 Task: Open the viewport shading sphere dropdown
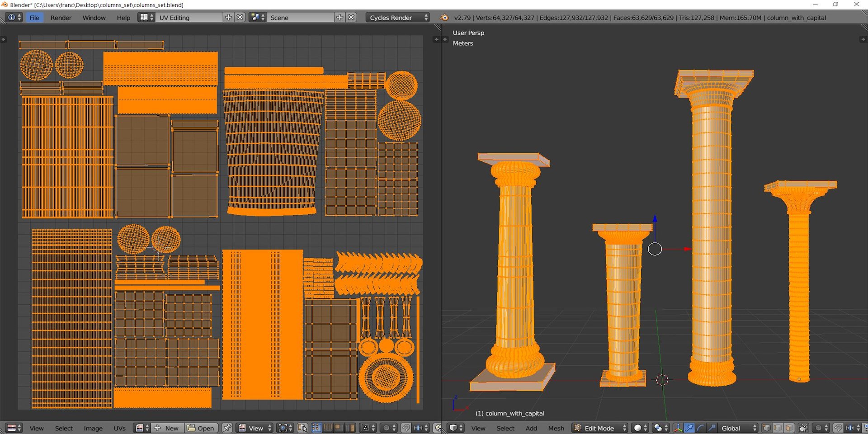[x=640, y=428]
